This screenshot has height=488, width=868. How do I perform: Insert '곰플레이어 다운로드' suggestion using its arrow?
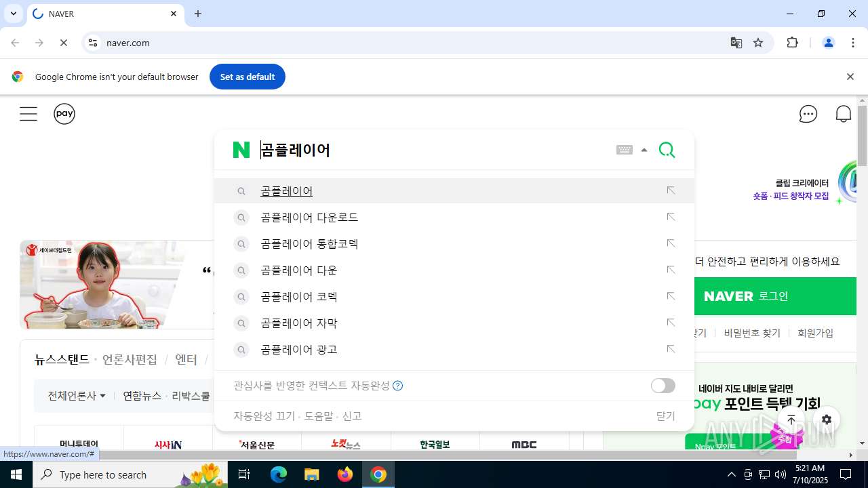tap(671, 217)
